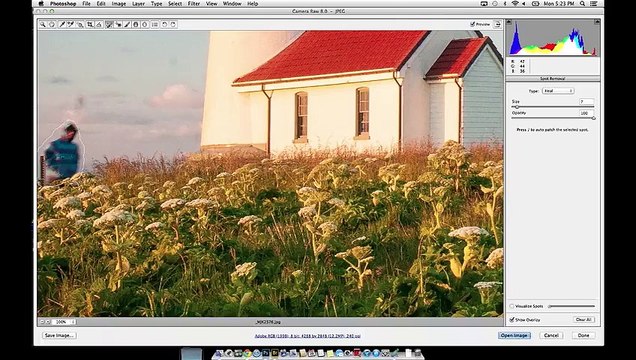This screenshot has width=636, height=360.
Task: Select the White Balance eyedropper tool
Action: pos(62,25)
